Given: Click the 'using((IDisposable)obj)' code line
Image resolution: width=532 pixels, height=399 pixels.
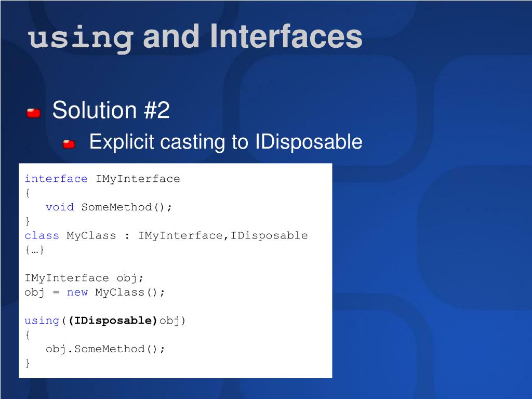Looking at the screenshot, I should 105,321.
